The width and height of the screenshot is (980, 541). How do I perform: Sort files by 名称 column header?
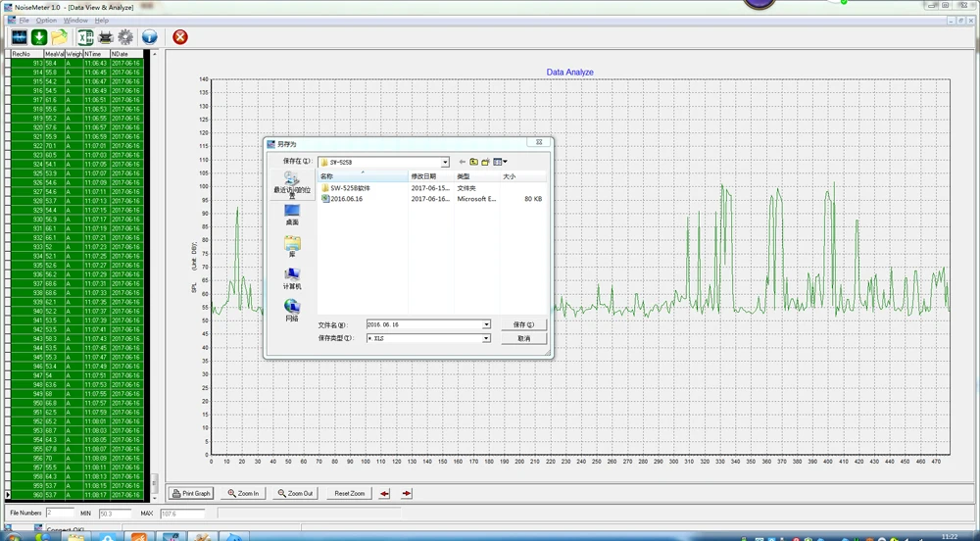[x=364, y=176]
